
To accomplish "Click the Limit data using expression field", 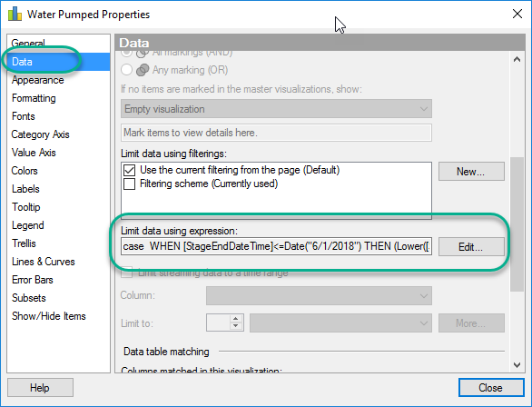I will tap(276, 246).
